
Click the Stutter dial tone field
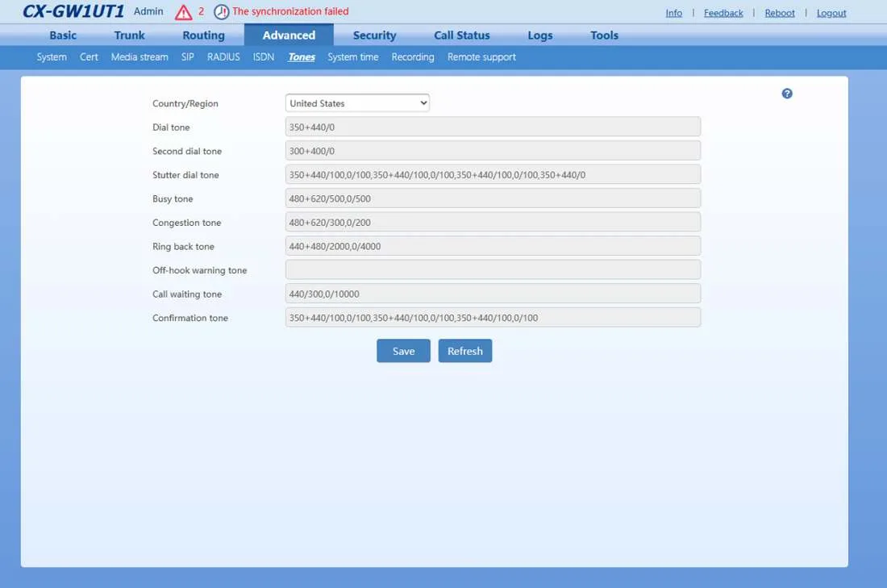[x=493, y=174]
